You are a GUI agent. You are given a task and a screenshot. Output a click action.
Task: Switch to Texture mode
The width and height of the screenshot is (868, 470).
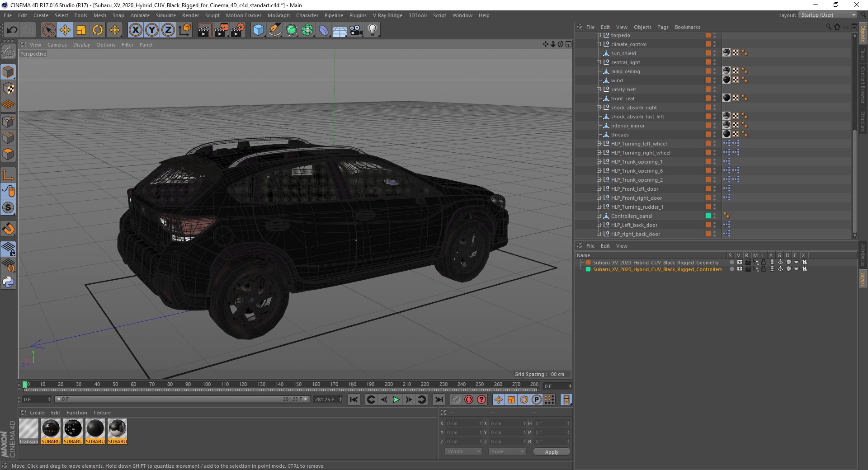[x=8, y=89]
